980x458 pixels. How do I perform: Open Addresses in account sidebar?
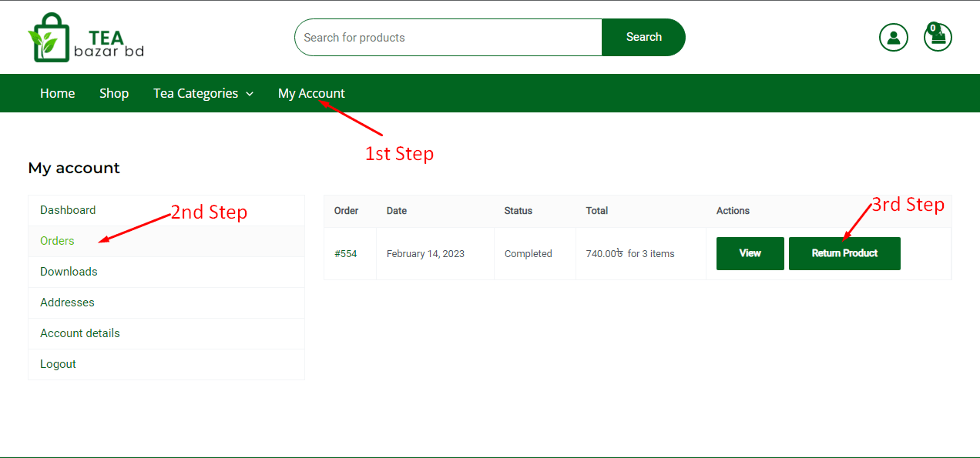[x=67, y=303]
